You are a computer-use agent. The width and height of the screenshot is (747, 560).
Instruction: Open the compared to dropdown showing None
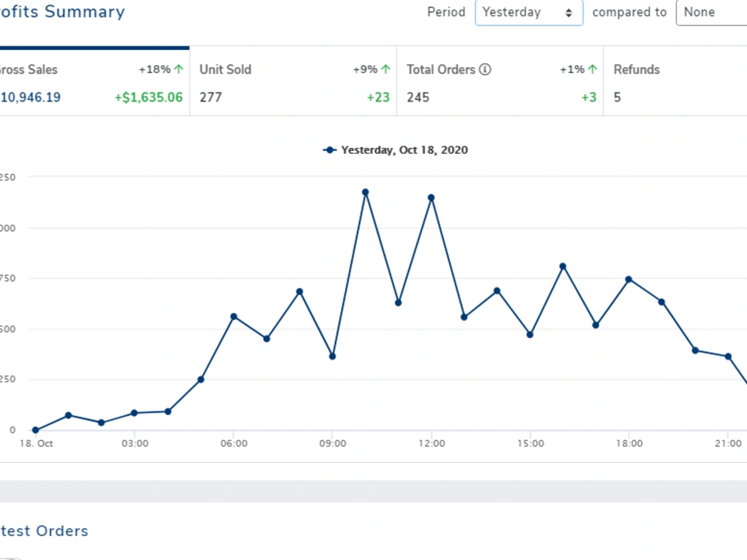[711, 13]
